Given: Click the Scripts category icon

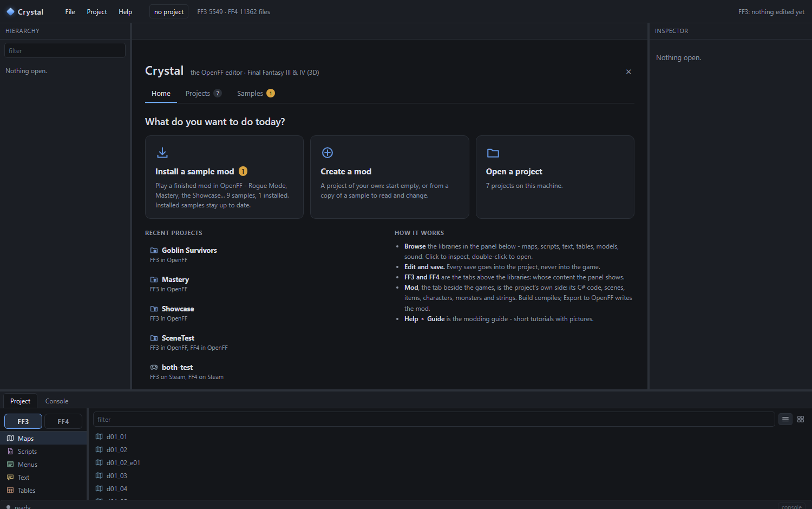Looking at the screenshot, I should point(10,451).
